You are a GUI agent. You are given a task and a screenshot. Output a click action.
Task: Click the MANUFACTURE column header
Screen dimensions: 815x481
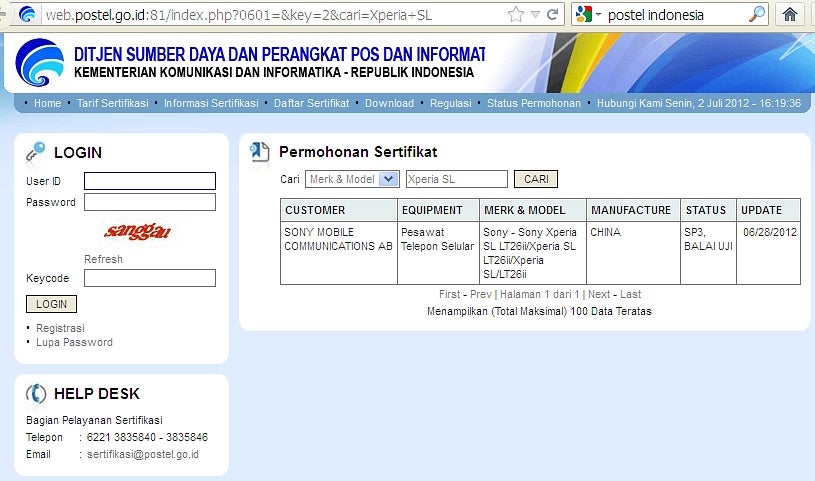tap(633, 210)
